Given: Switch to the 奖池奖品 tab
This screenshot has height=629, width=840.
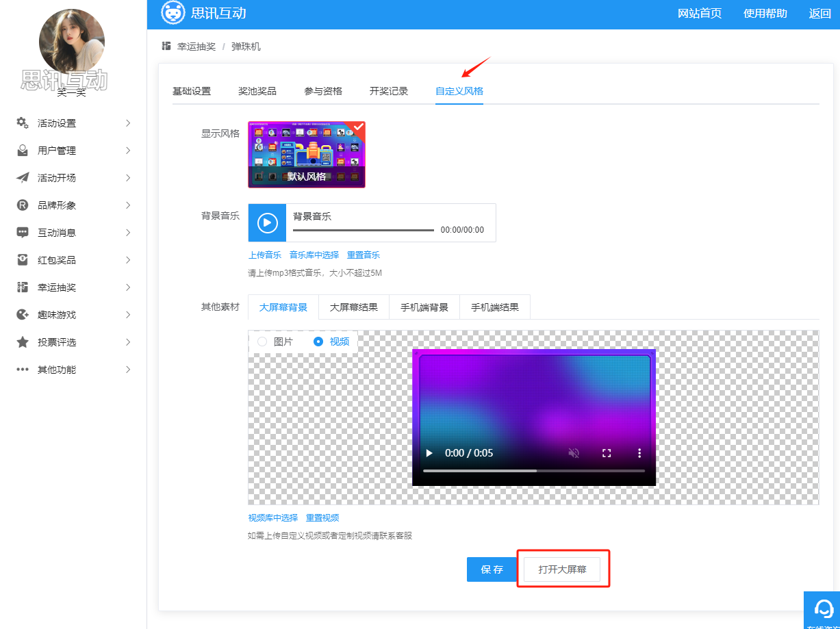Looking at the screenshot, I should click(x=257, y=91).
